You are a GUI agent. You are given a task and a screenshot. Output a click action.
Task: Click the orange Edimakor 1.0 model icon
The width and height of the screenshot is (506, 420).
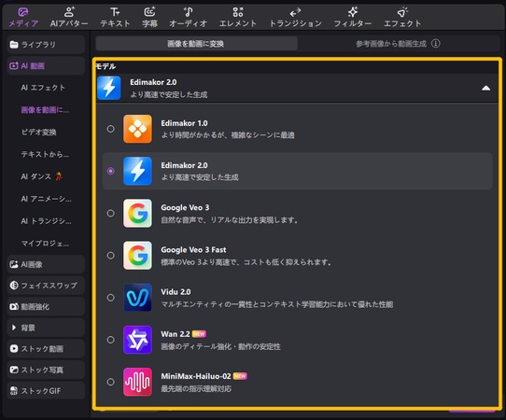tap(137, 129)
